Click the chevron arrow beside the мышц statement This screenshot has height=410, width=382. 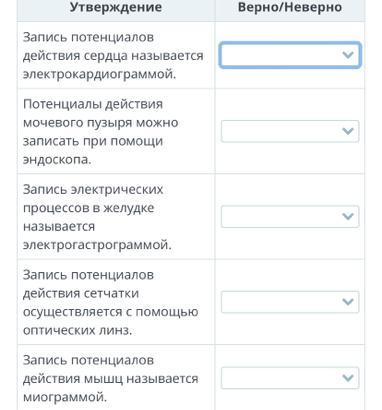pyautogui.click(x=348, y=378)
